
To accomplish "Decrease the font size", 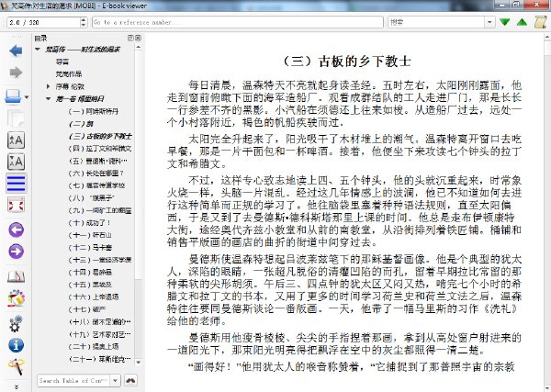I will (16, 162).
